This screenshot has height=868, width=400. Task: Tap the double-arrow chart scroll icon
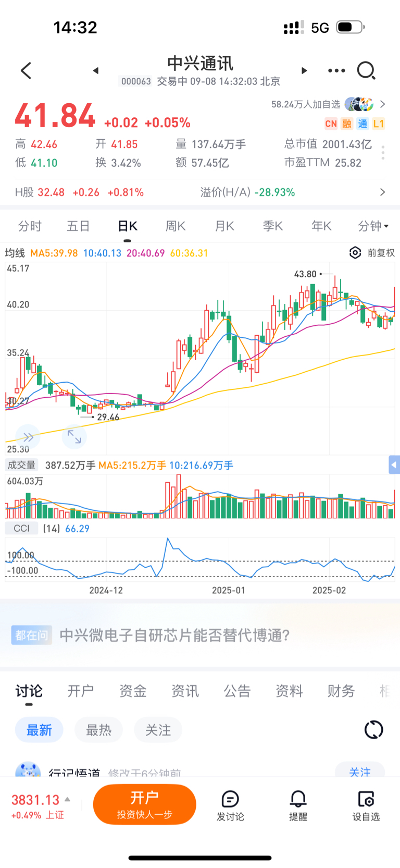(x=28, y=437)
